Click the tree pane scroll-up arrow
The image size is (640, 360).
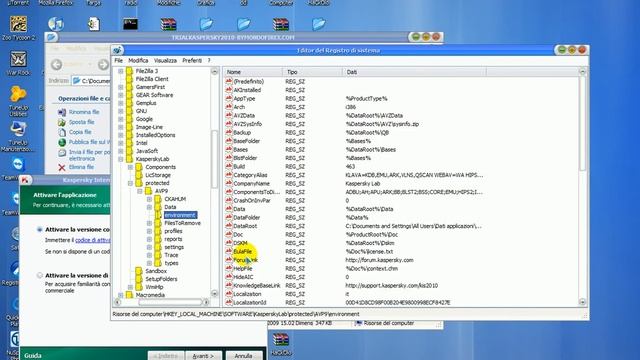[x=215, y=71]
